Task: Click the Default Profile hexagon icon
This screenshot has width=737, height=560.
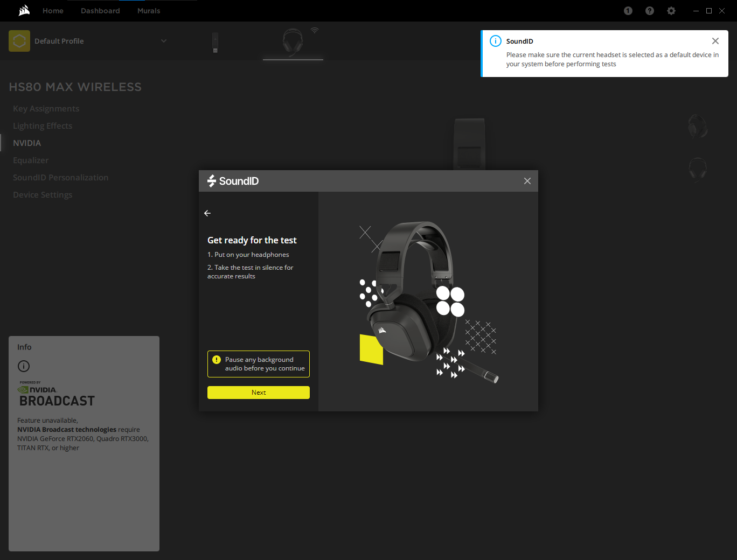Action: 19,41
